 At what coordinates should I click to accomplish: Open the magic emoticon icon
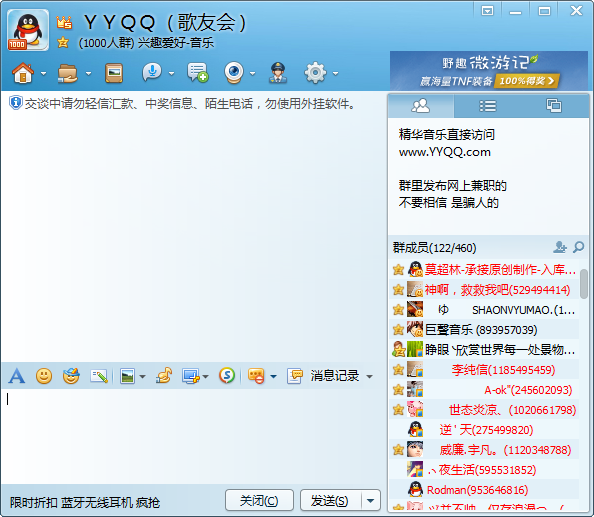[x=71, y=376]
